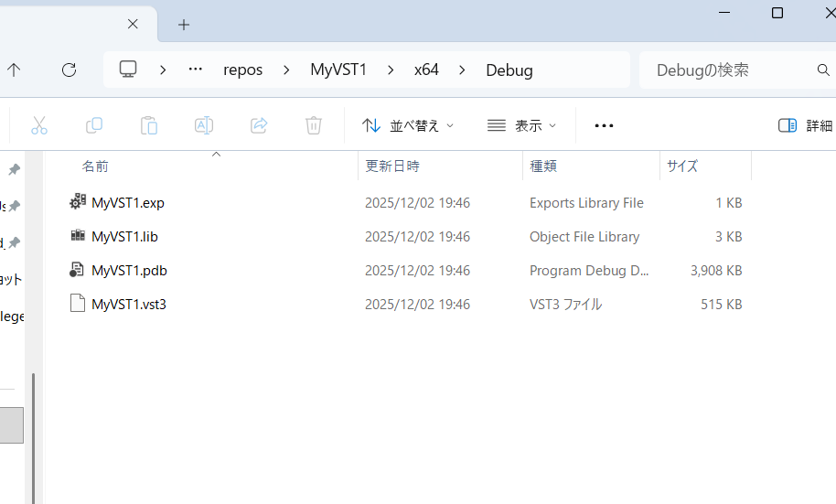Viewport: 836px width, 504px height.
Task: Open the See more options ellipsis menu
Action: pyautogui.click(x=604, y=125)
